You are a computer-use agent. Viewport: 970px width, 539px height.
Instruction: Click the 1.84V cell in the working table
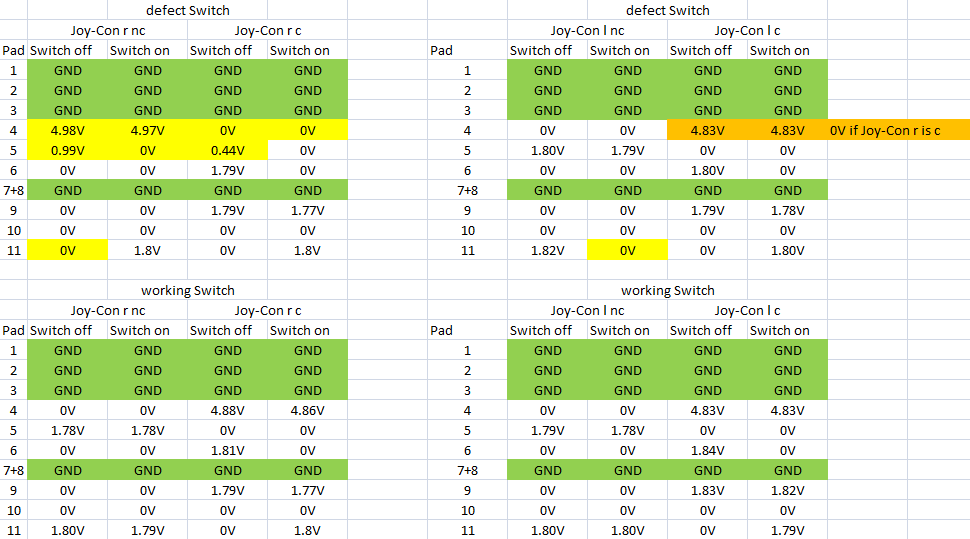(708, 450)
